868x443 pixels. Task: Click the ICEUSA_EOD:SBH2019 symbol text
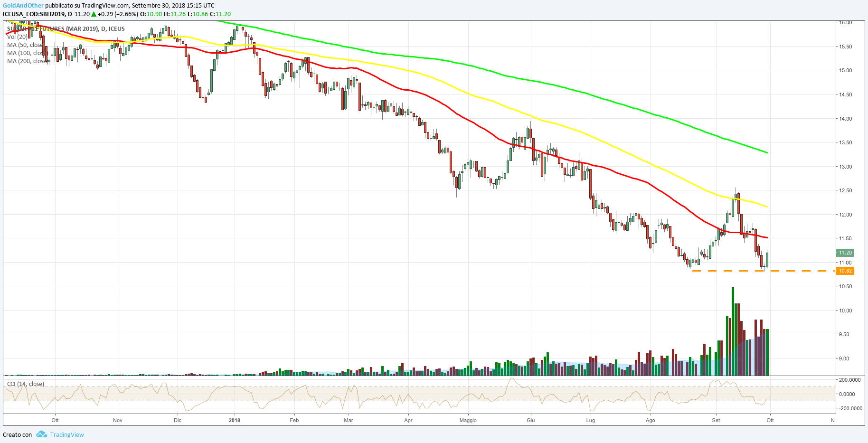34,14
